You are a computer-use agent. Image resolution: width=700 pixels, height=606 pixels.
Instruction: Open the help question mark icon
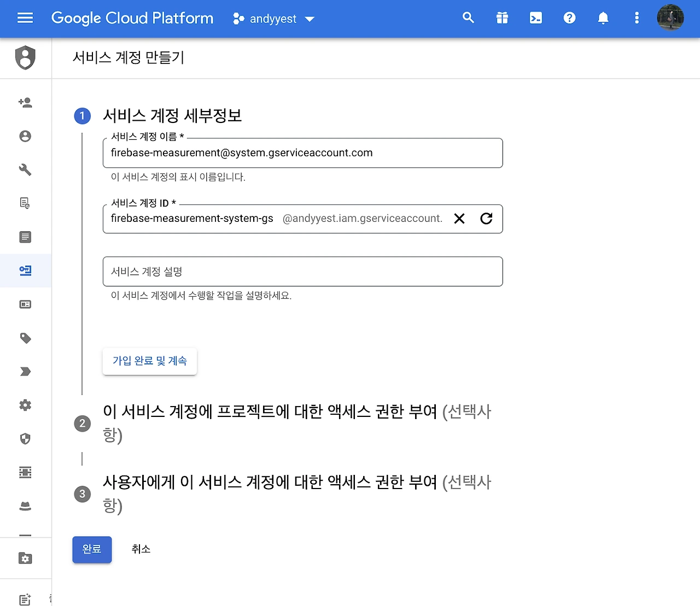(x=569, y=18)
